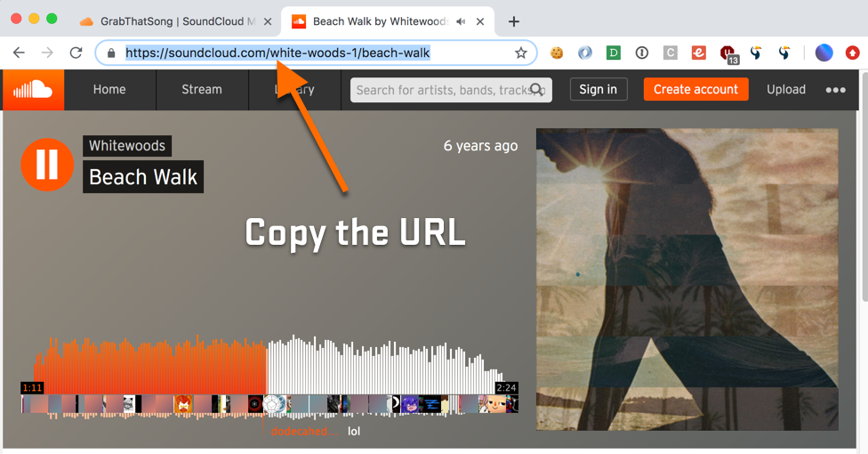Open the red e extension icon
The height and width of the screenshot is (454, 868).
(x=699, y=53)
